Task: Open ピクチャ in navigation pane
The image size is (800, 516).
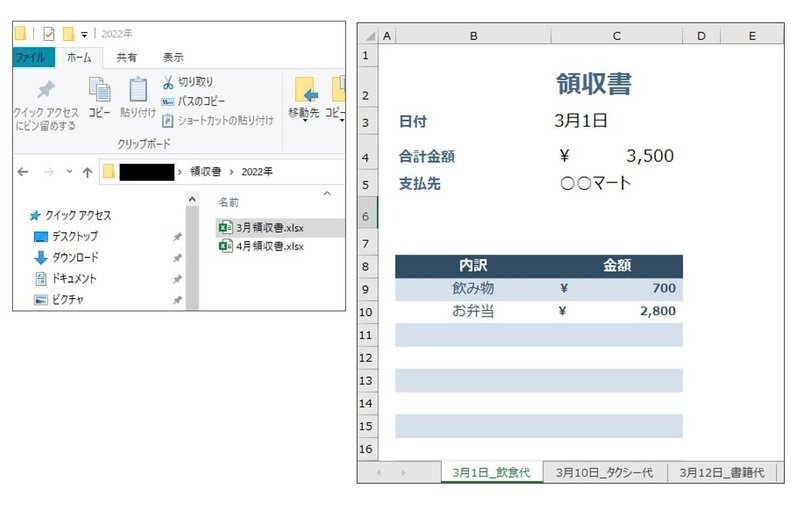Action: [x=59, y=300]
